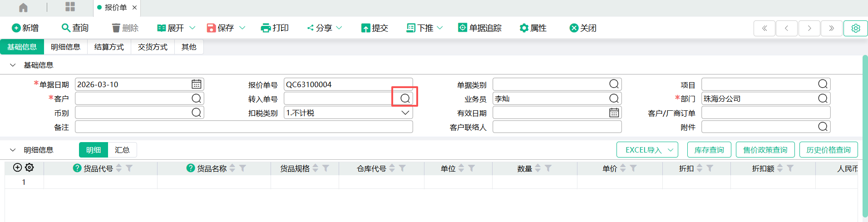
Task: Open the 交货方式 tab
Action: (x=153, y=47)
